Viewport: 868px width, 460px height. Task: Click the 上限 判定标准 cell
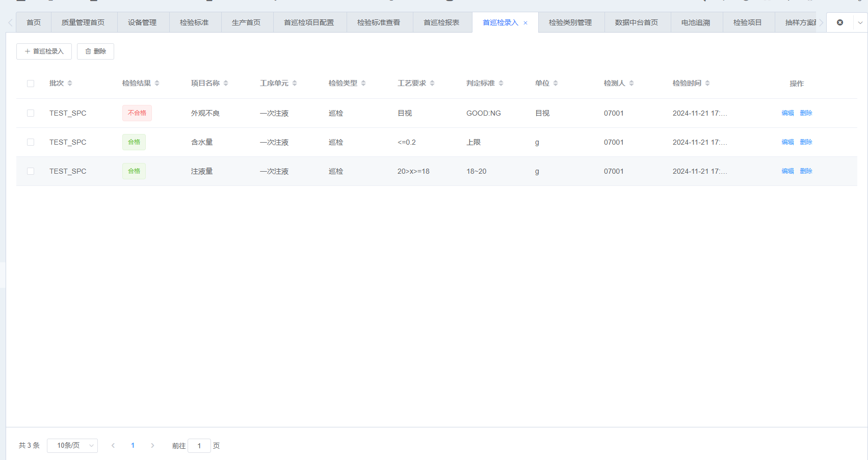coord(474,142)
